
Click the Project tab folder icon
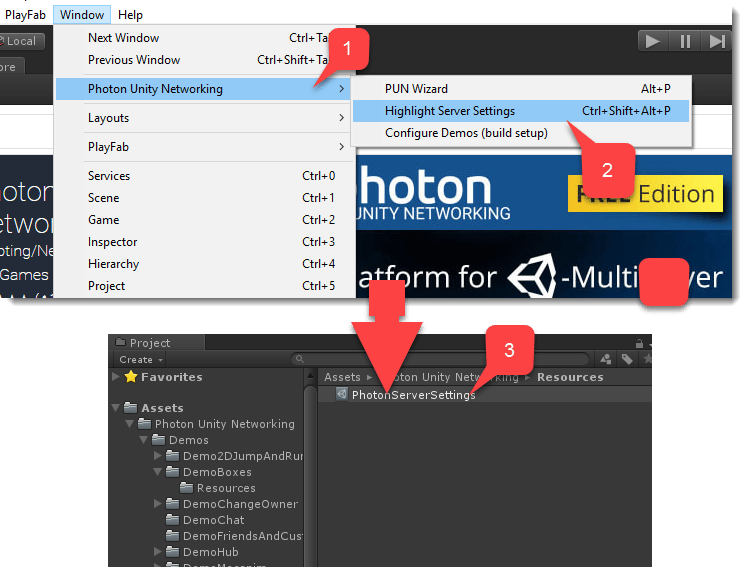pyautogui.click(x=121, y=342)
